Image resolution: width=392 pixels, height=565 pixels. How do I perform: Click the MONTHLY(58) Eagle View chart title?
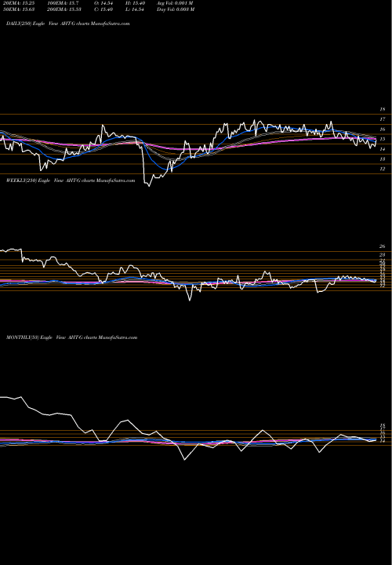(x=71, y=337)
